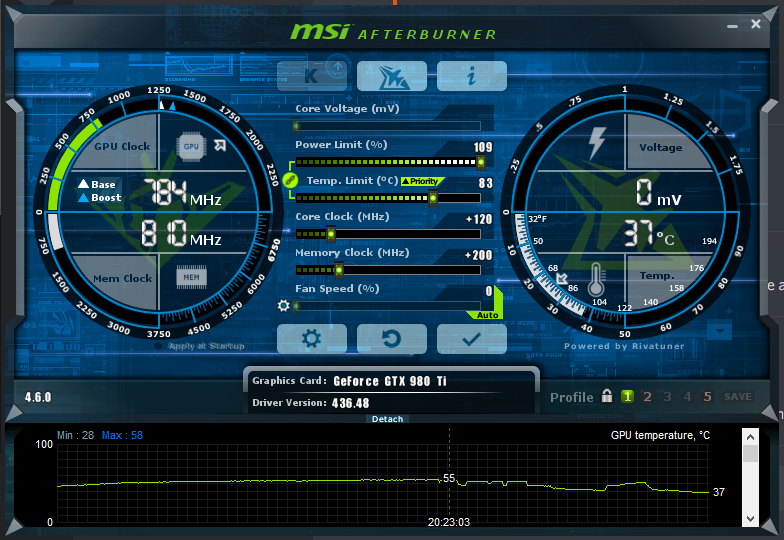
Task: Open the system information 'i' button
Action: (x=471, y=76)
